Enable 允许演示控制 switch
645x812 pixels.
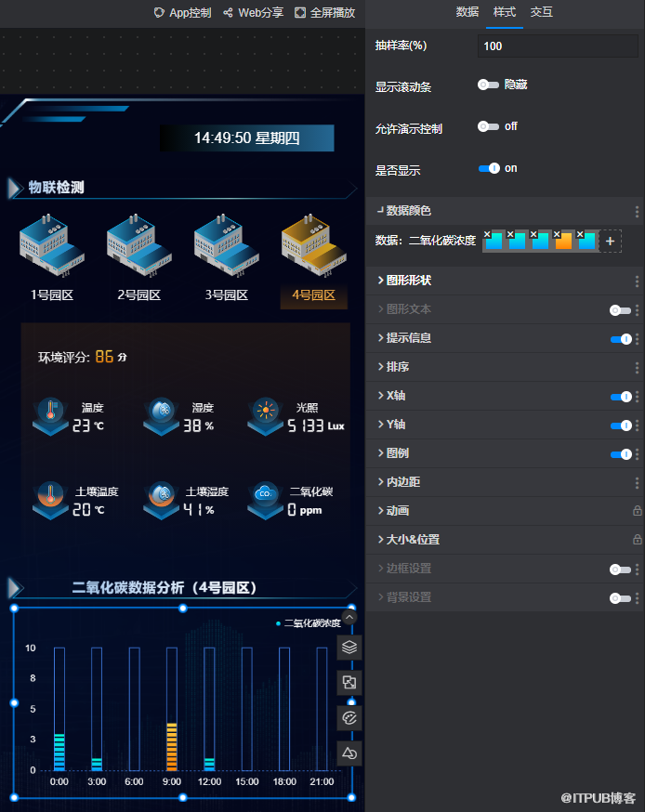488,126
